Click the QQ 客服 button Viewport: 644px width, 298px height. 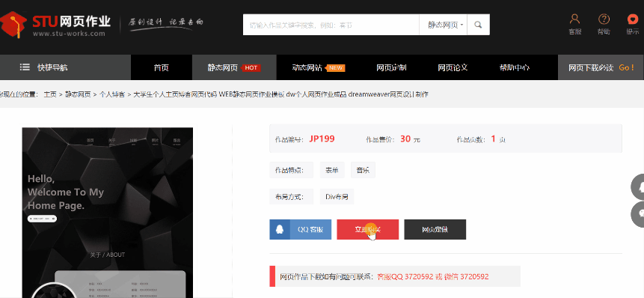tap(300, 229)
